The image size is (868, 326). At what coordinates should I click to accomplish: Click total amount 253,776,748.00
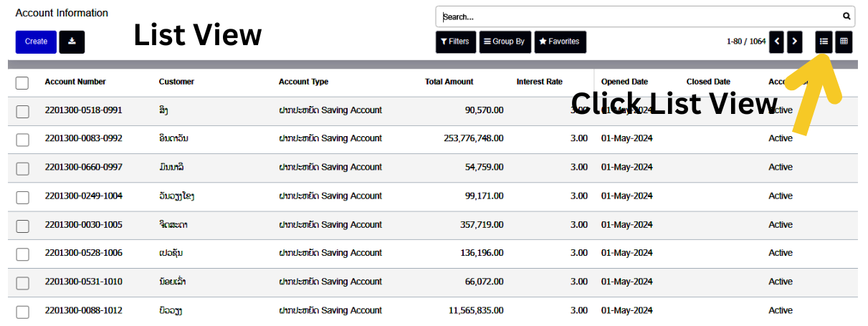tap(474, 138)
